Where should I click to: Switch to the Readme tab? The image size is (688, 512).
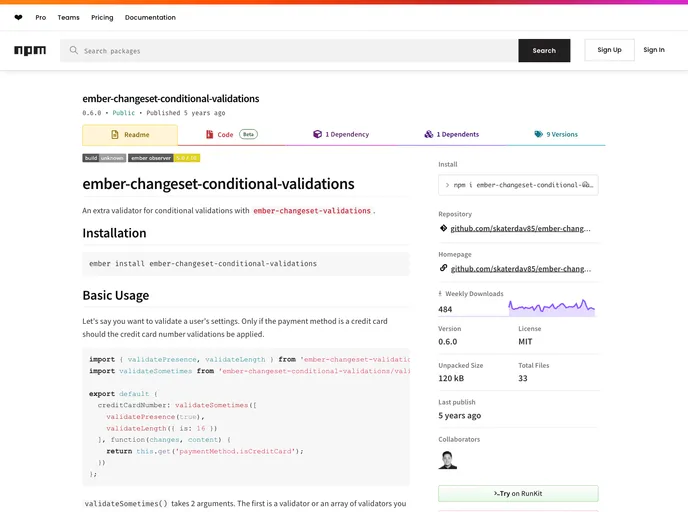tap(130, 135)
